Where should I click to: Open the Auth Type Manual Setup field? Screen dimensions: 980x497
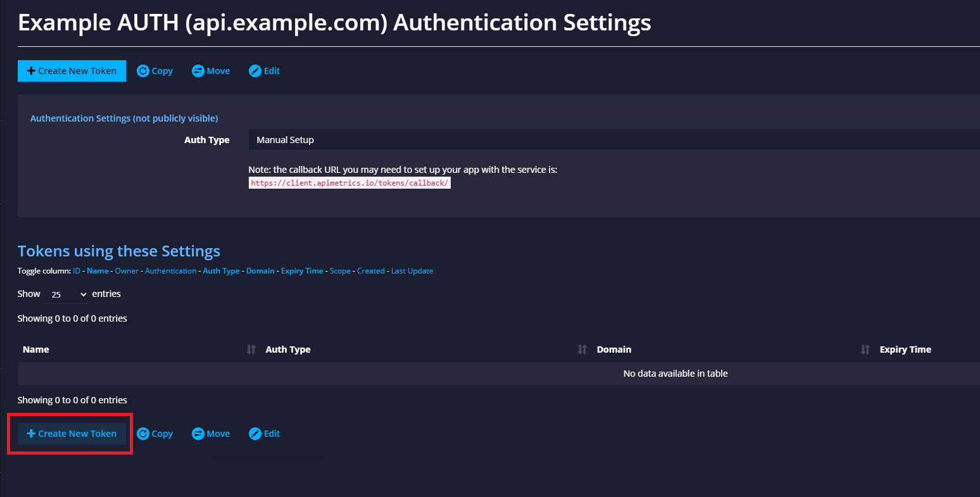614,140
